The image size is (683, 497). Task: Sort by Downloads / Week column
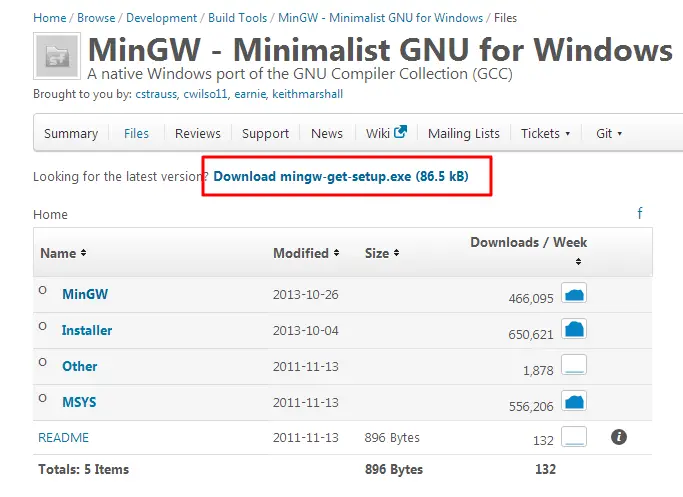click(x=528, y=251)
